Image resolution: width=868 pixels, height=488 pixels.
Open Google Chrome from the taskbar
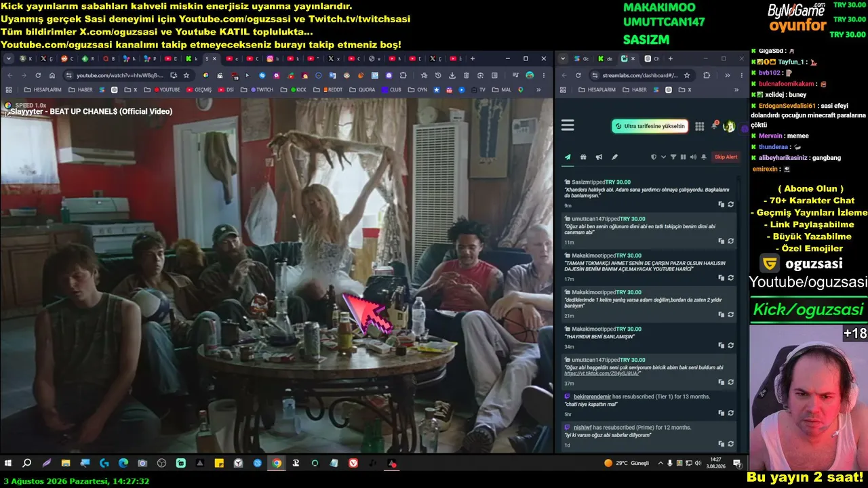[277, 464]
